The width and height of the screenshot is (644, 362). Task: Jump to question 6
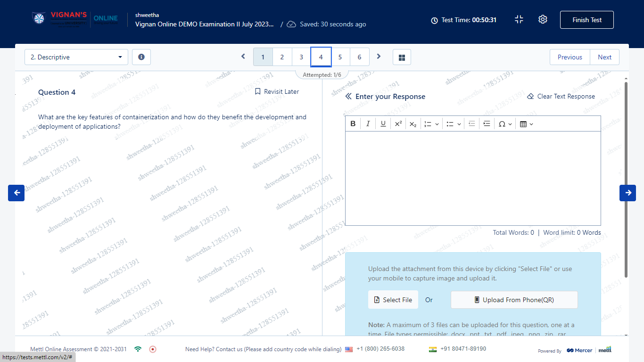pos(360,57)
